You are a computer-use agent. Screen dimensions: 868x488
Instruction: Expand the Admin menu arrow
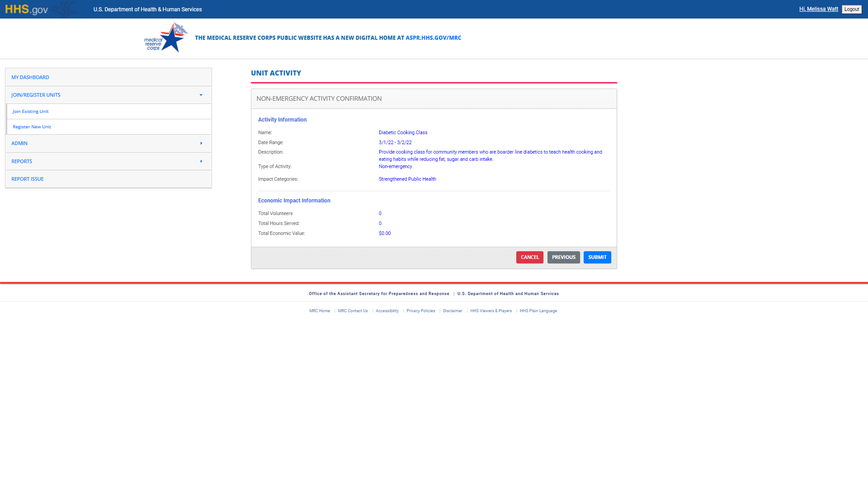[x=201, y=143]
